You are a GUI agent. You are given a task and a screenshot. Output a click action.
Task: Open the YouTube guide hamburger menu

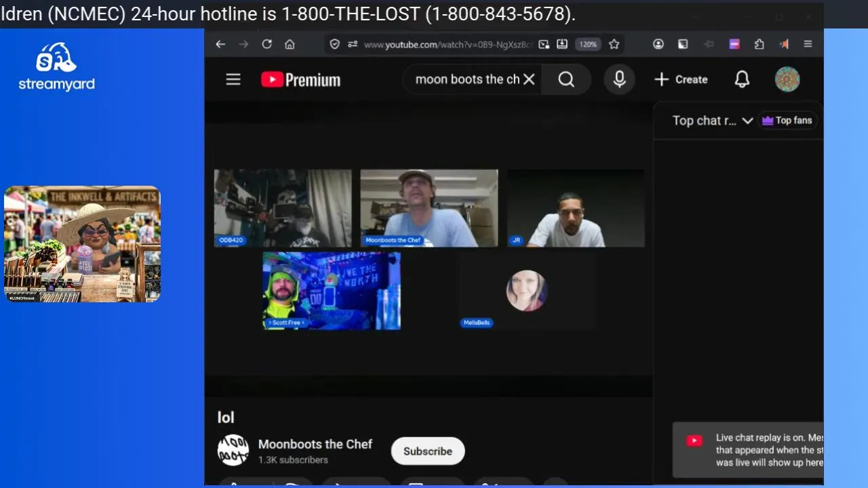[x=233, y=79]
